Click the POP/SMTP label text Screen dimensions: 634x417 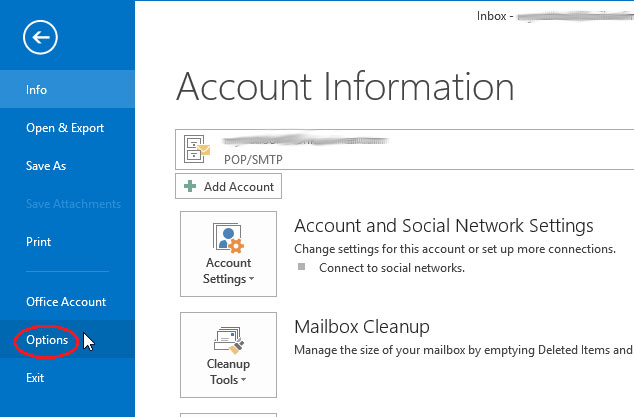point(254,160)
